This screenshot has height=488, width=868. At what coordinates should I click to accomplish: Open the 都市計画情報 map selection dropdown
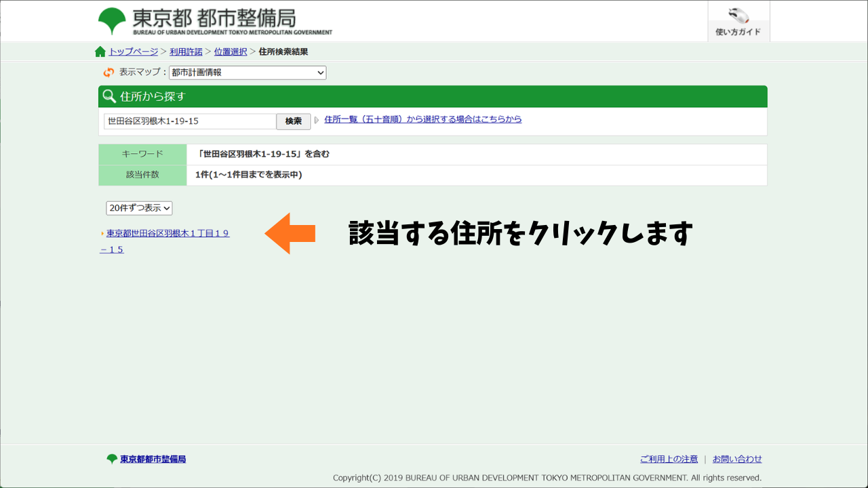point(247,72)
